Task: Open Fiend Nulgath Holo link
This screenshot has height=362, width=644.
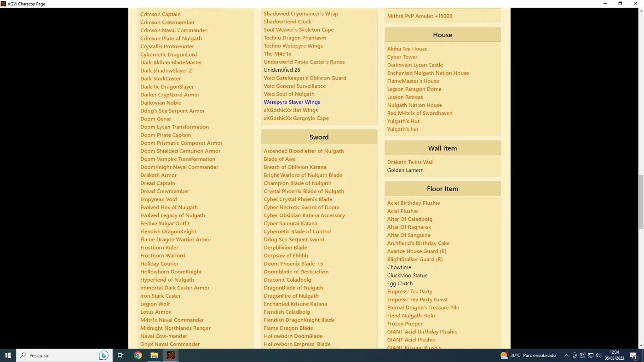Action: tap(411, 316)
